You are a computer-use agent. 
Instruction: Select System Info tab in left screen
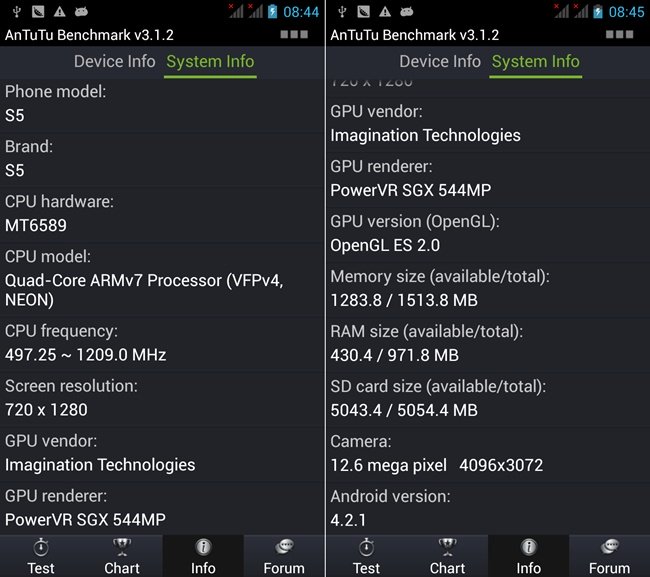pos(210,61)
